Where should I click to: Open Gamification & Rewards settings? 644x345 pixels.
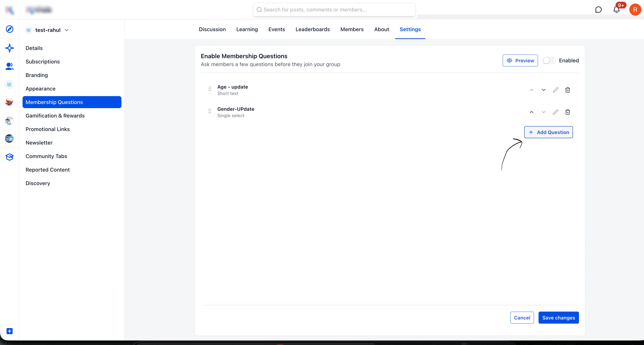pyautogui.click(x=72, y=116)
